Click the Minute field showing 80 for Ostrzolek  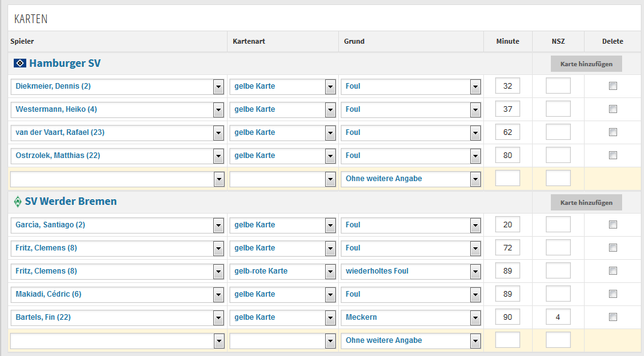coord(508,155)
